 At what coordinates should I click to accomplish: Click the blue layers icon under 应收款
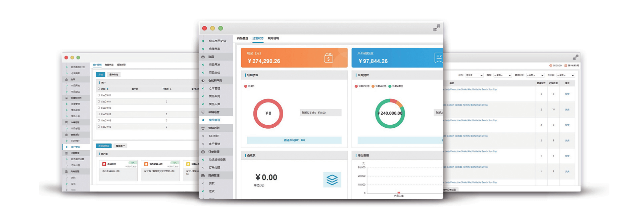click(332, 180)
